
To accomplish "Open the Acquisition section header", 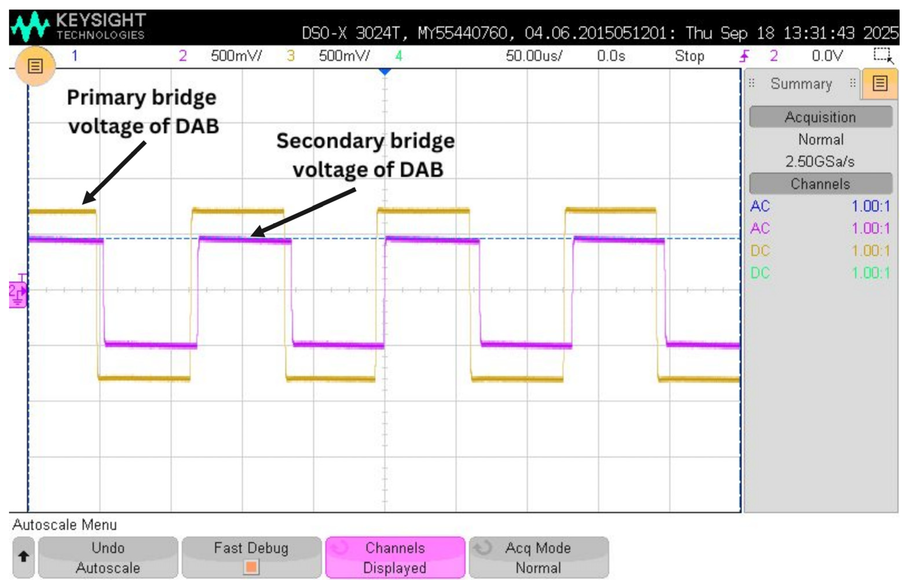I will pyautogui.click(x=821, y=117).
